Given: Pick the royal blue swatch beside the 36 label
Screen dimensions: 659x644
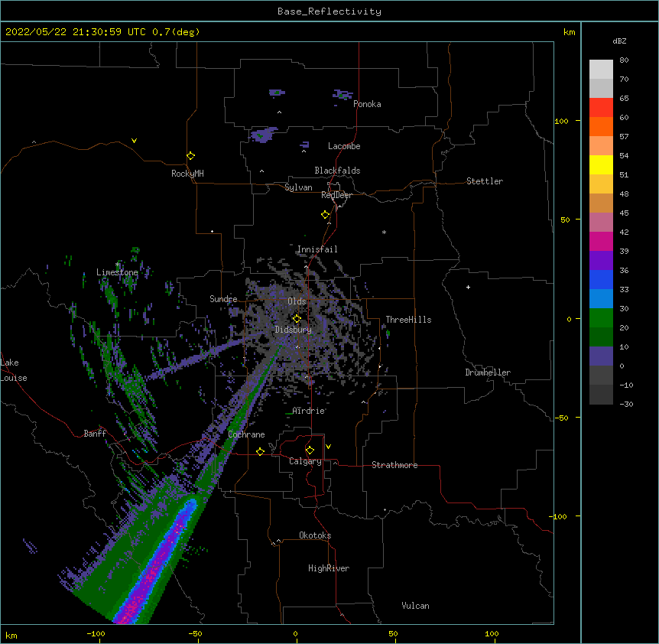Looking at the screenshot, I should 601,279.
